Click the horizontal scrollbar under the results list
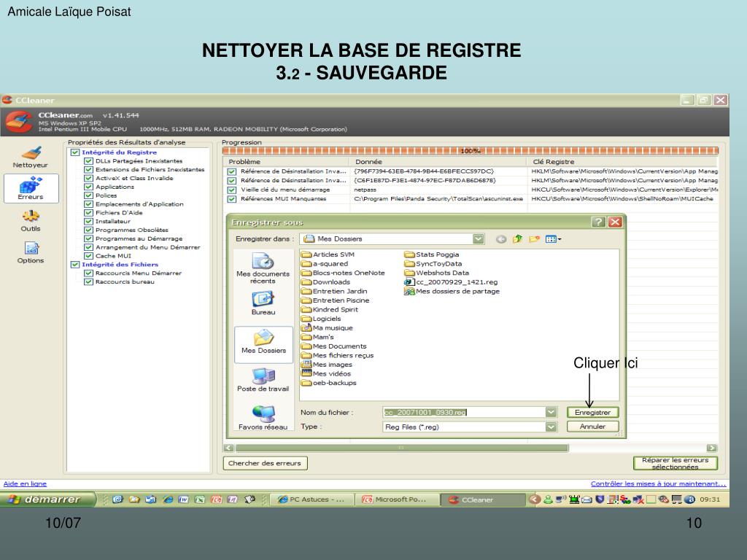Screen dimensions: 747x560 click(402, 448)
